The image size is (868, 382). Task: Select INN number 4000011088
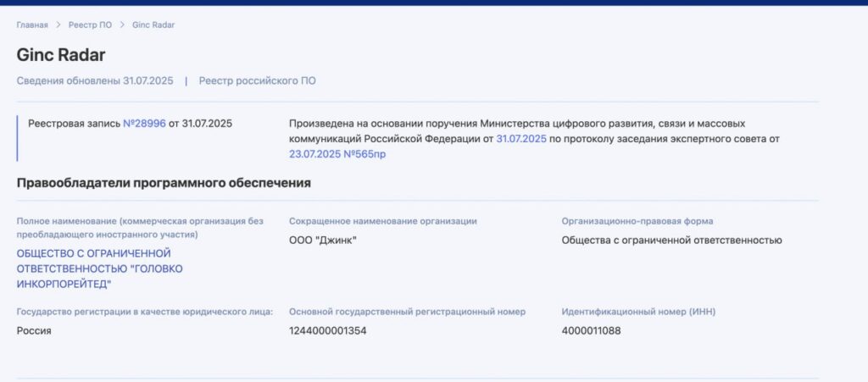pyautogui.click(x=591, y=330)
